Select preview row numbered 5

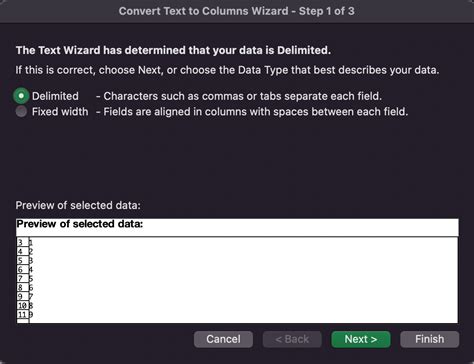coord(23,260)
